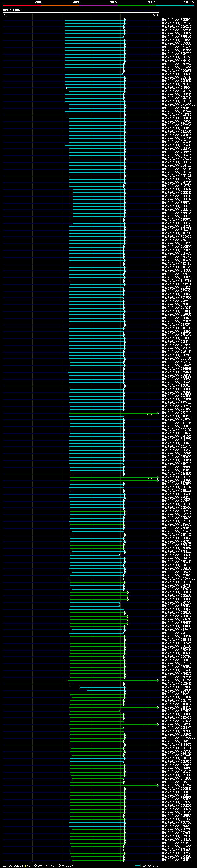The width and height of the screenshot is (197, 868).
Task: Click cyan scale bar beside =100char.
Action: 137,866
